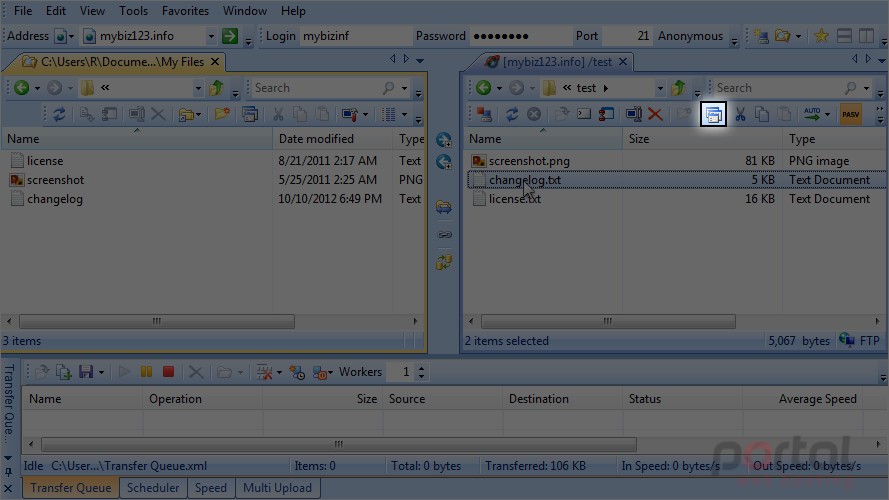This screenshot has width=889, height=500.
Task: Click the Favorites star icon
Action: pos(821,36)
